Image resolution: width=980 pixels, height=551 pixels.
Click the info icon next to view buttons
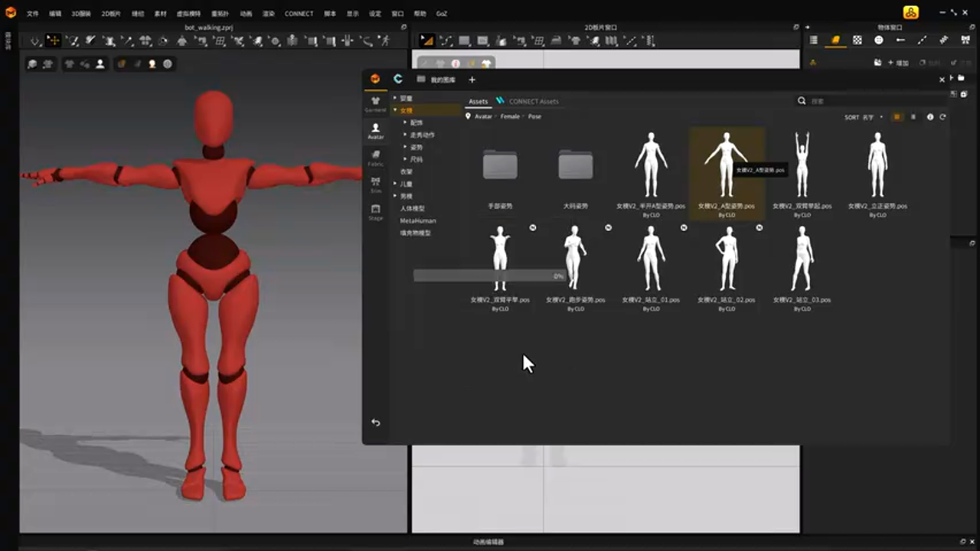[930, 117]
